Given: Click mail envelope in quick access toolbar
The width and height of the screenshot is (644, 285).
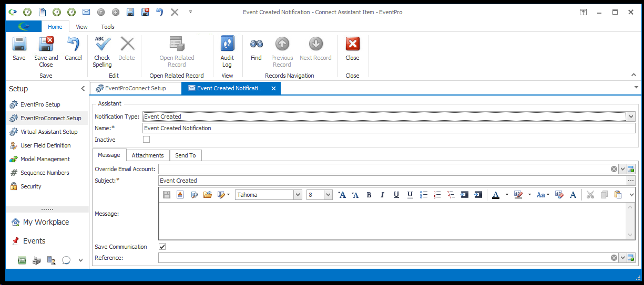Looking at the screenshot, I should [86, 12].
